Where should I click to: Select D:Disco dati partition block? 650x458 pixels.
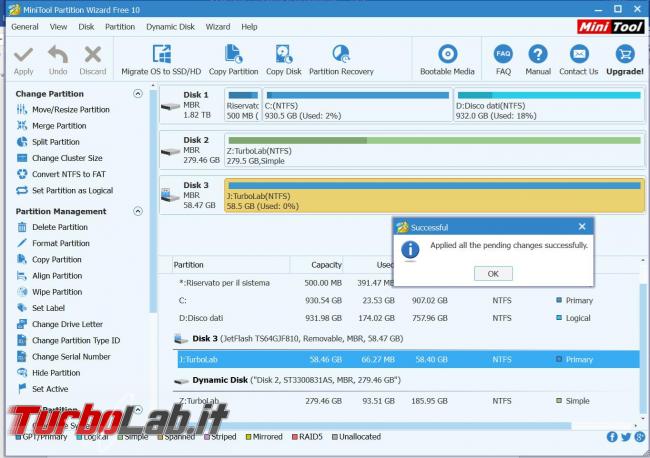click(549, 105)
